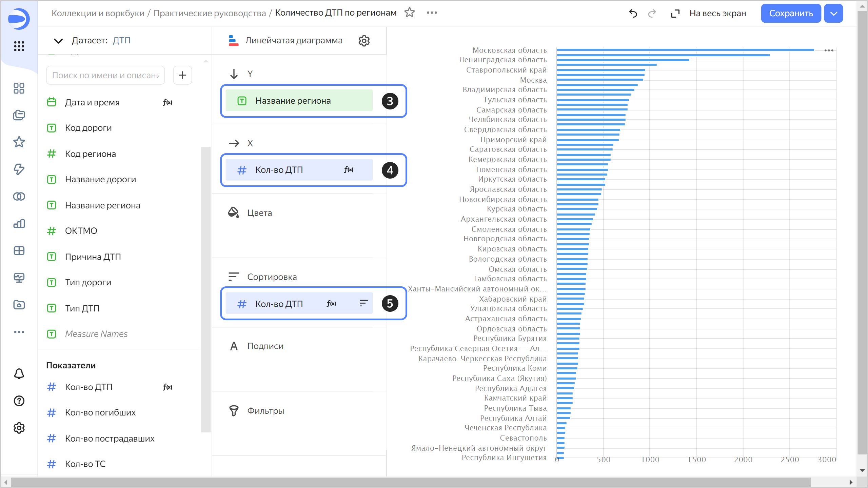Open the services grid icon in sidebar
Viewport: 868px width, 488px height.
click(x=19, y=46)
